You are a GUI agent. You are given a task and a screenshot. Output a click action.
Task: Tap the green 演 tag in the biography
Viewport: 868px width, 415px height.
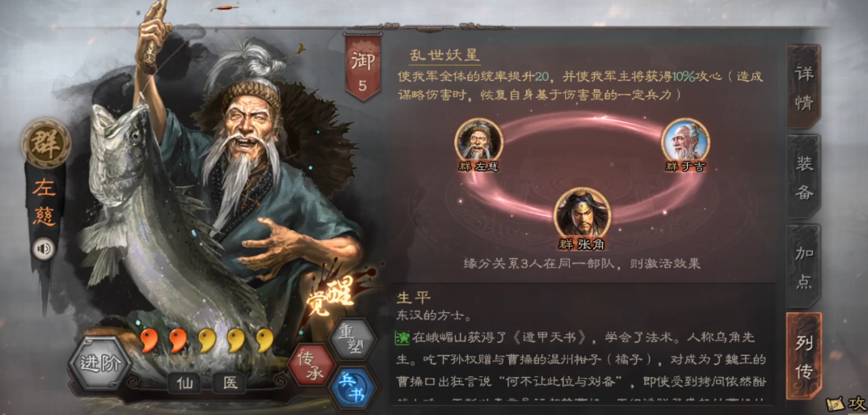pyautogui.click(x=402, y=337)
